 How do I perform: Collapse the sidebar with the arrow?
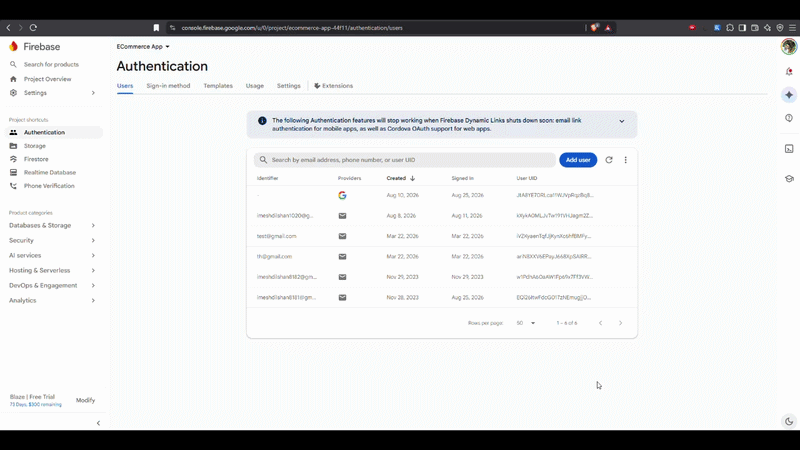coord(98,423)
